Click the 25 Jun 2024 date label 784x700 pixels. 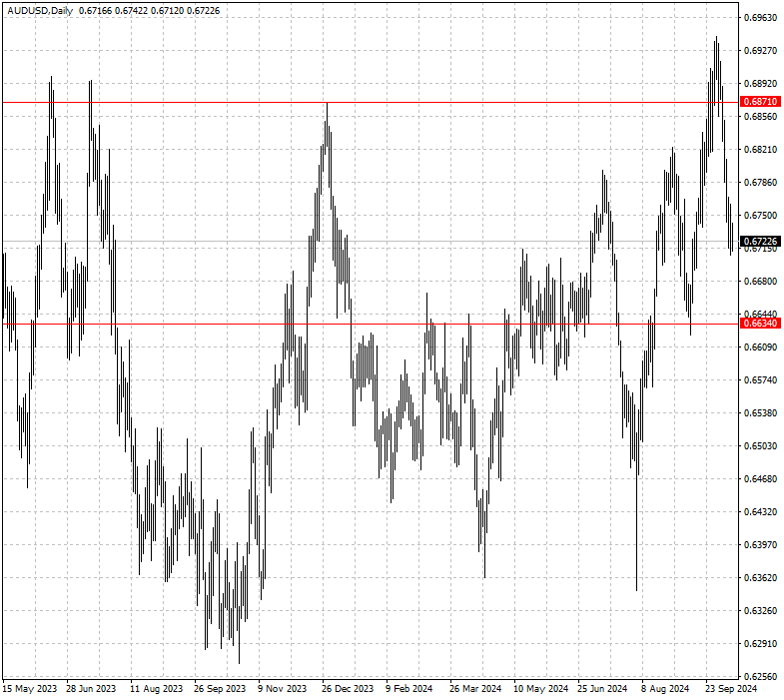click(602, 688)
